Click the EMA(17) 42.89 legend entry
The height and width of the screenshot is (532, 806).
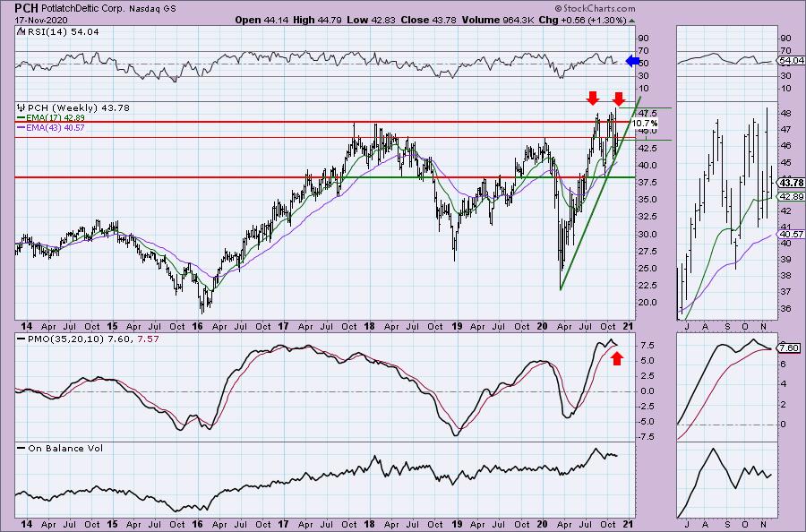[x=56, y=117]
